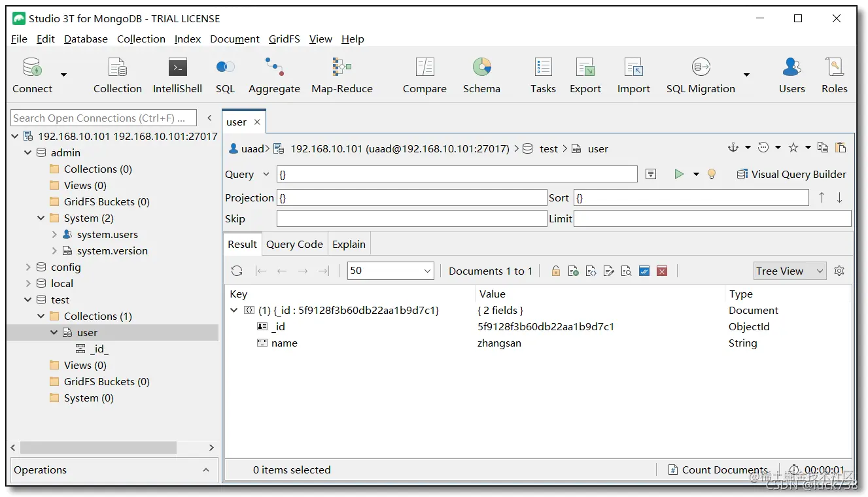Open Visual Query Builder
The height and width of the screenshot is (497, 868).
(791, 174)
